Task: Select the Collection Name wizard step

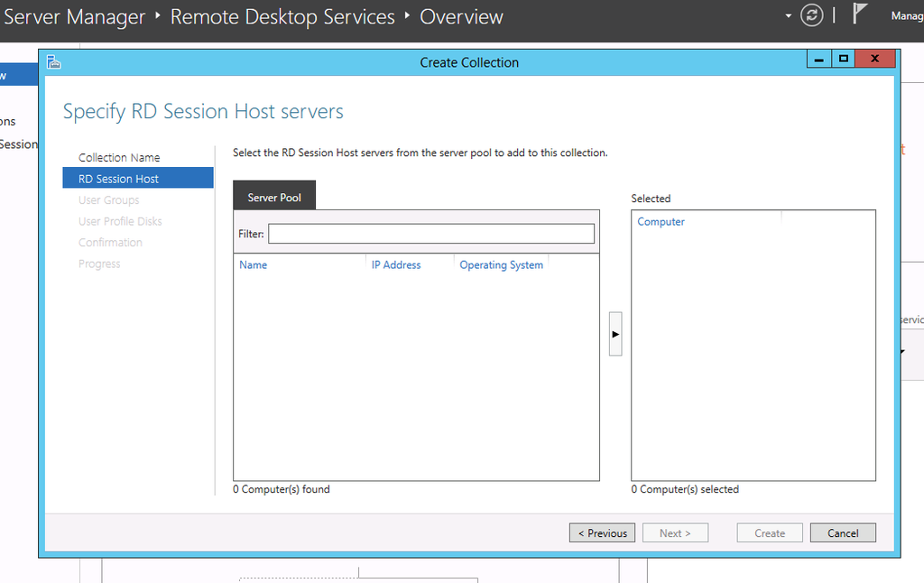Action: point(119,157)
